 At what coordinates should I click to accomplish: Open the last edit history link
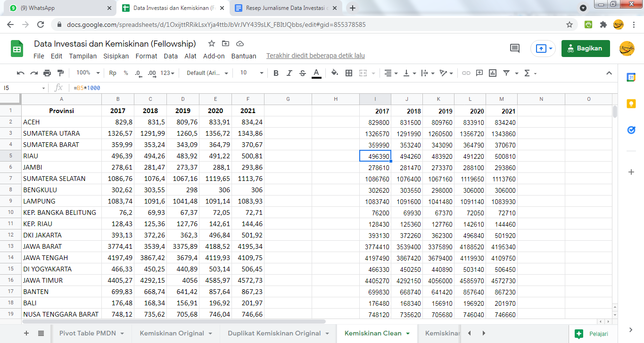pyautogui.click(x=315, y=56)
